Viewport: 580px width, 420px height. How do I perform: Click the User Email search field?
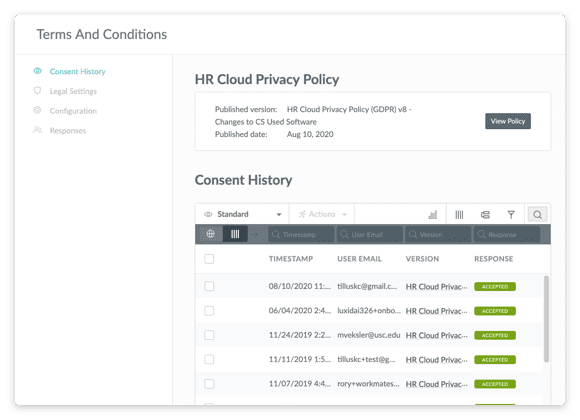click(369, 235)
